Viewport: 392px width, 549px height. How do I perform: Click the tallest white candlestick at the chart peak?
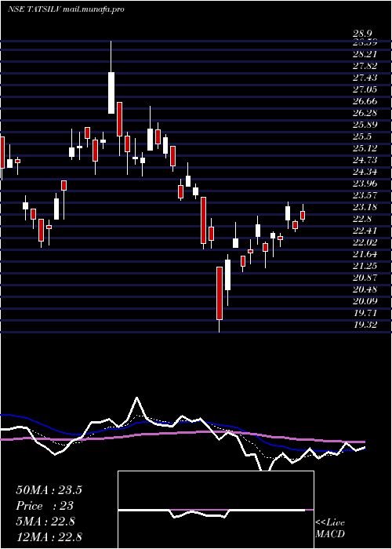[111, 93]
